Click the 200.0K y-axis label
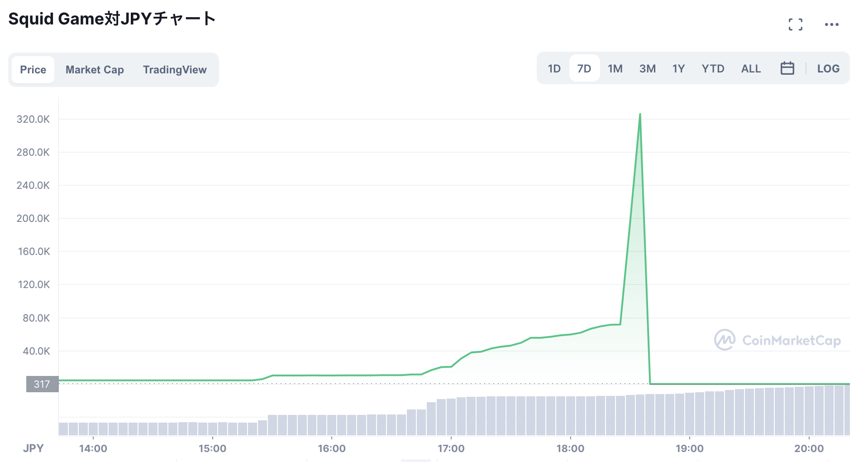This screenshot has width=868, height=462. pos(33,218)
